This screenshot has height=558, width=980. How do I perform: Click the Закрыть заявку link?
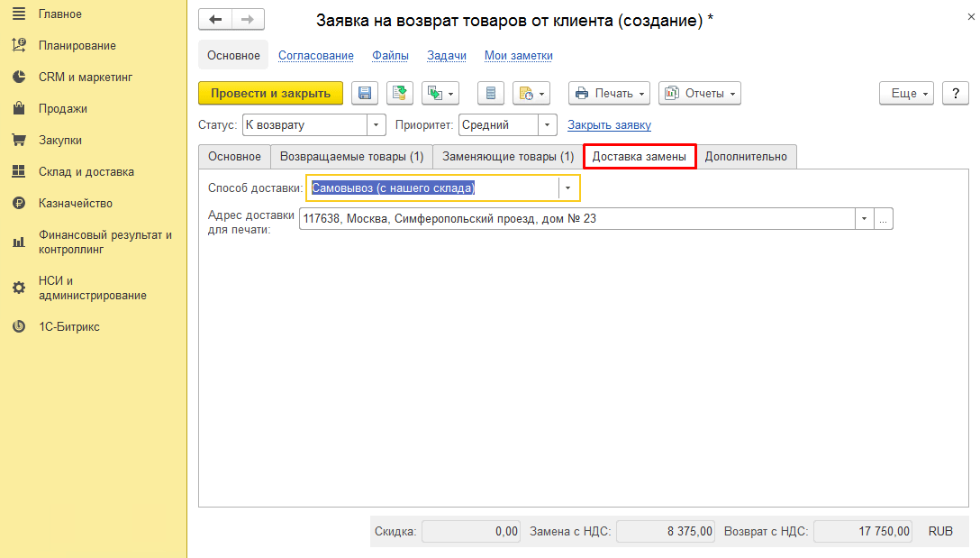click(610, 125)
